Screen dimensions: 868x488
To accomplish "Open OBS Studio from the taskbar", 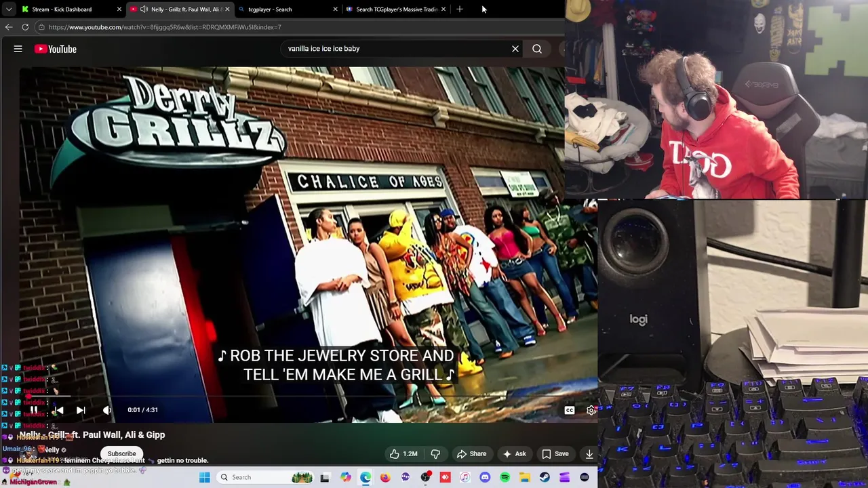I will (425, 477).
